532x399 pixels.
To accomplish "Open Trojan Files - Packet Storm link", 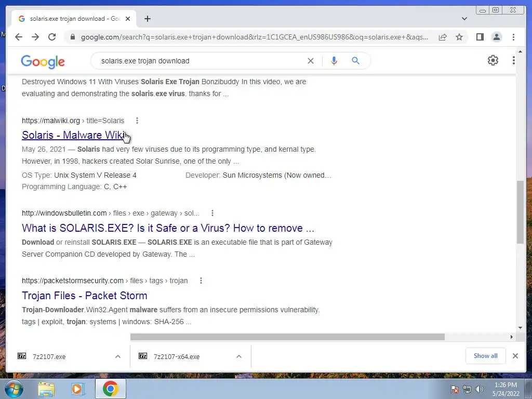I will tap(85, 296).
